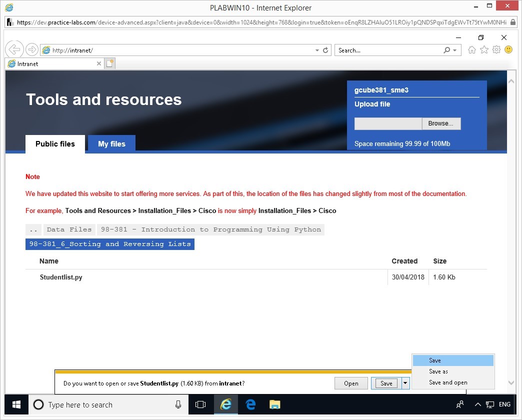Open the IE Home icon

pyautogui.click(x=471, y=49)
